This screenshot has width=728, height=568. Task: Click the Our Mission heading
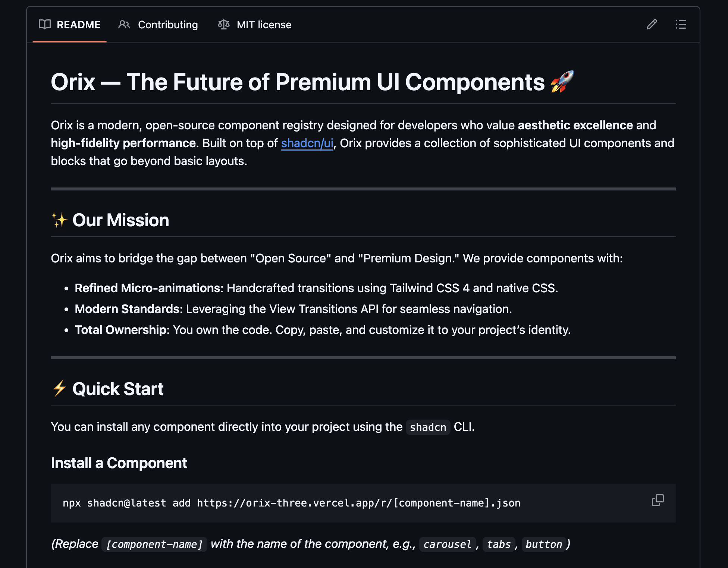point(120,220)
